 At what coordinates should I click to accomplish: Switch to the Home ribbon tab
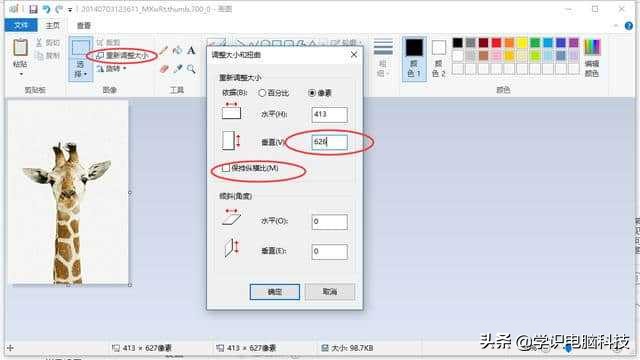(x=53, y=25)
